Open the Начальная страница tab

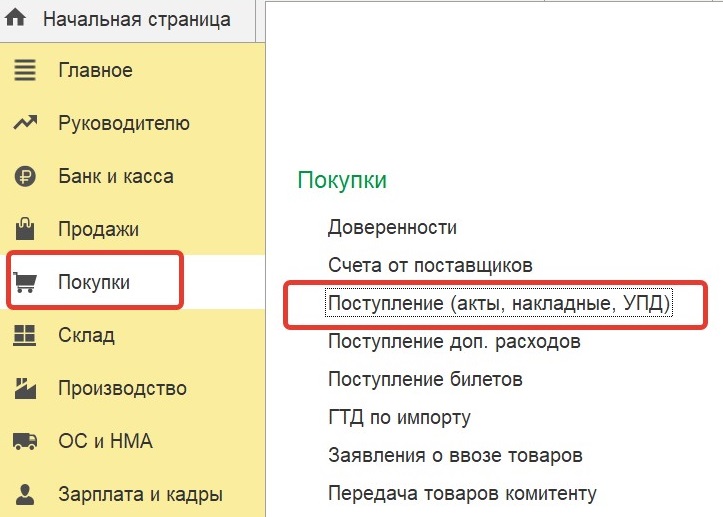pos(127,20)
